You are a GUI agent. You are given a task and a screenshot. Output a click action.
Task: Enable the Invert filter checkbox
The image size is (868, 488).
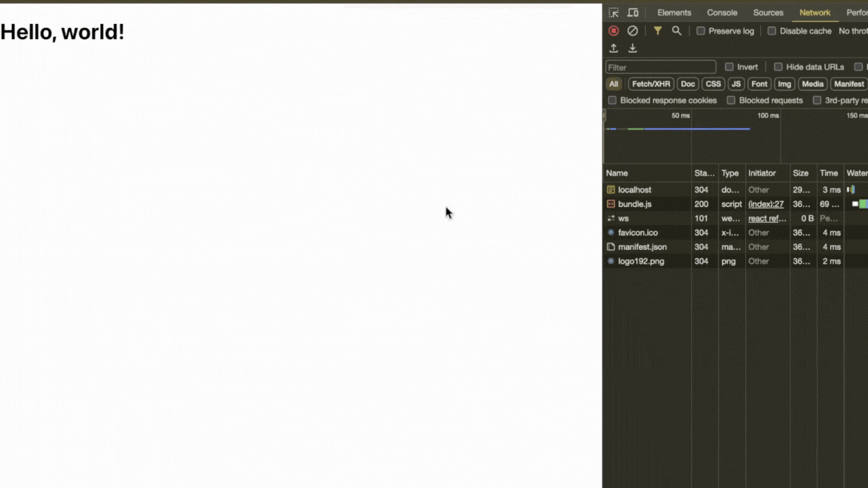(729, 66)
